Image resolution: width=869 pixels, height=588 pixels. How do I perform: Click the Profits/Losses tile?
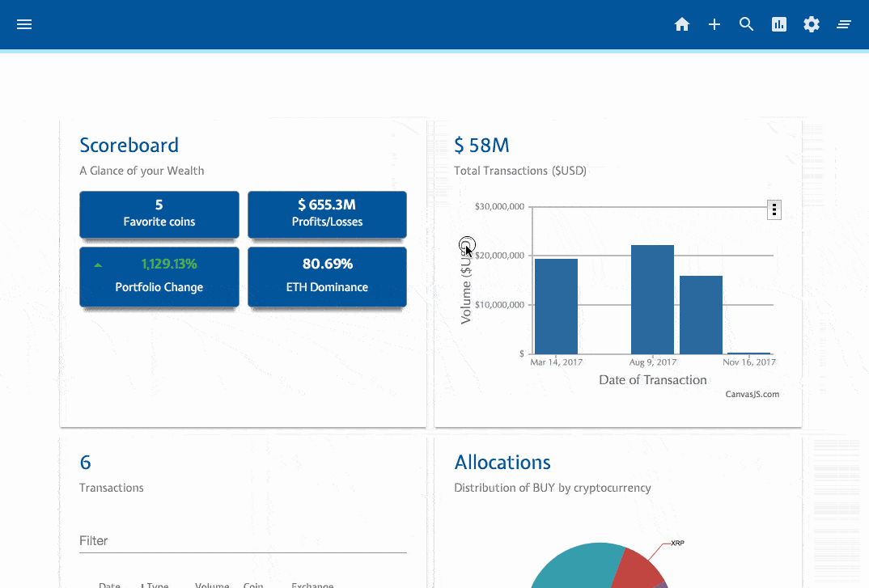click(x=327, y=214)
